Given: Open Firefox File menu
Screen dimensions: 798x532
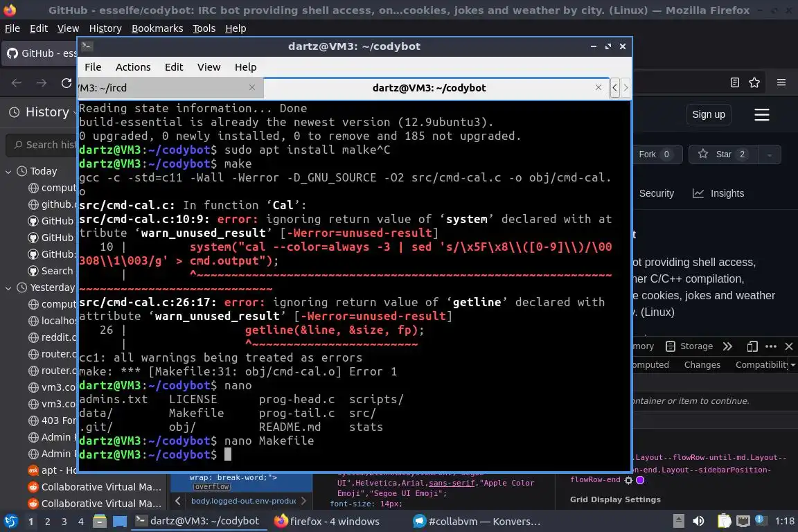Looking at the screenshot, I should [x=12, y=28].
